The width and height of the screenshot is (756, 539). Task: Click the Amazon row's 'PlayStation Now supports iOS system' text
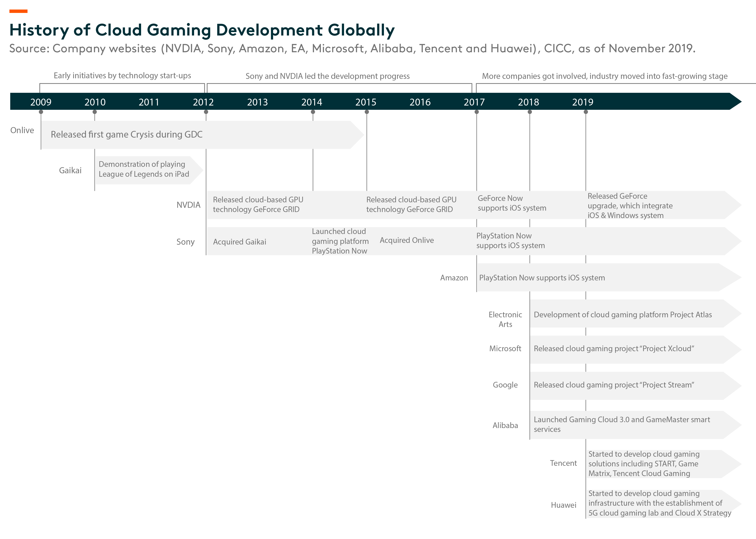pos(542,278)
